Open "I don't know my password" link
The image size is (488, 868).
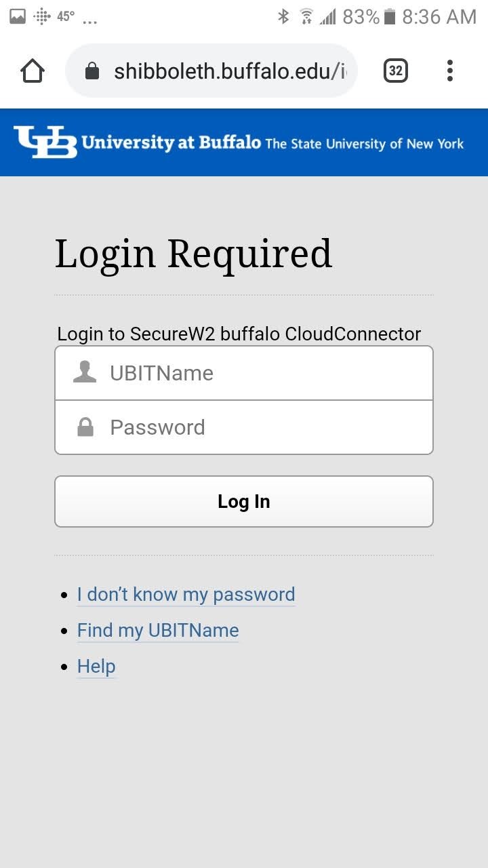186,595
